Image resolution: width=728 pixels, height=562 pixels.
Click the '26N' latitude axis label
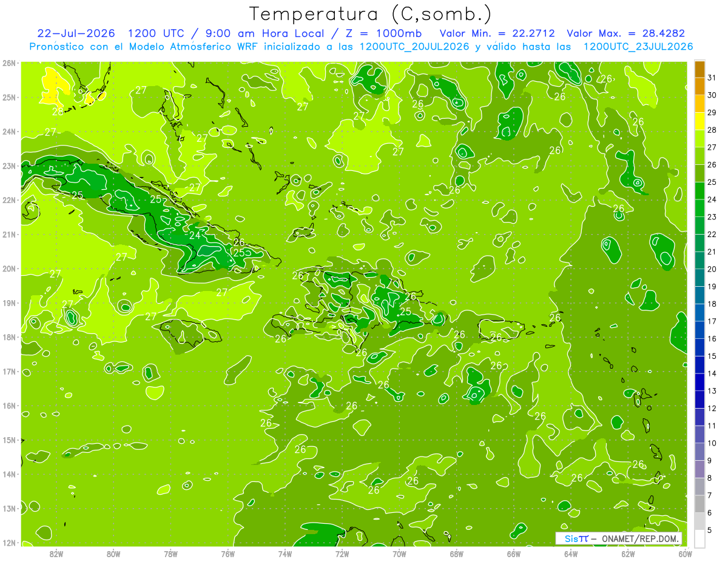[x=8, y=62]
